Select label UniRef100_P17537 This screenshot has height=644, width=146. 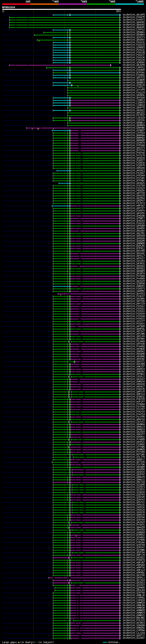pyautogui.click(x=133, y=115)
